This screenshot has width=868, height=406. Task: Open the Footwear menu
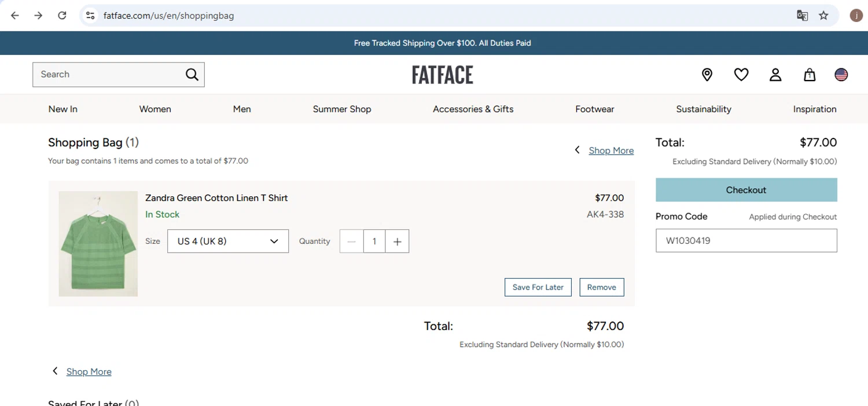[595, 109]
